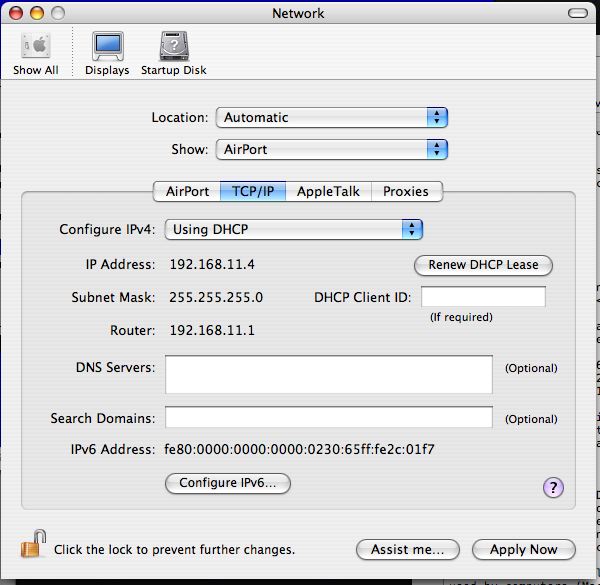600x585 pixels.
Task: Switch to the AirPort tab
Action: click(x=187, y=191)
